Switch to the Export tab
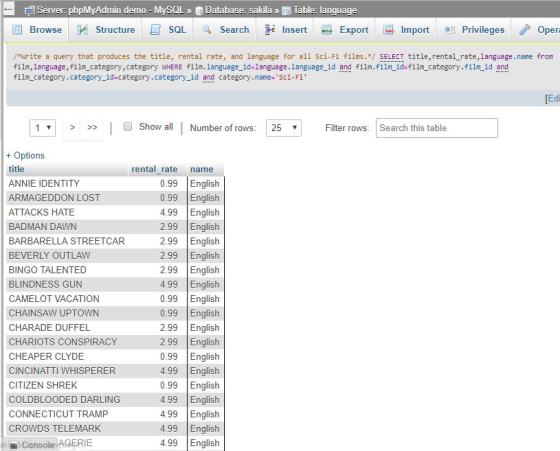Image resolution: width=560 pixels, height=451 pixels. [344, 30]
